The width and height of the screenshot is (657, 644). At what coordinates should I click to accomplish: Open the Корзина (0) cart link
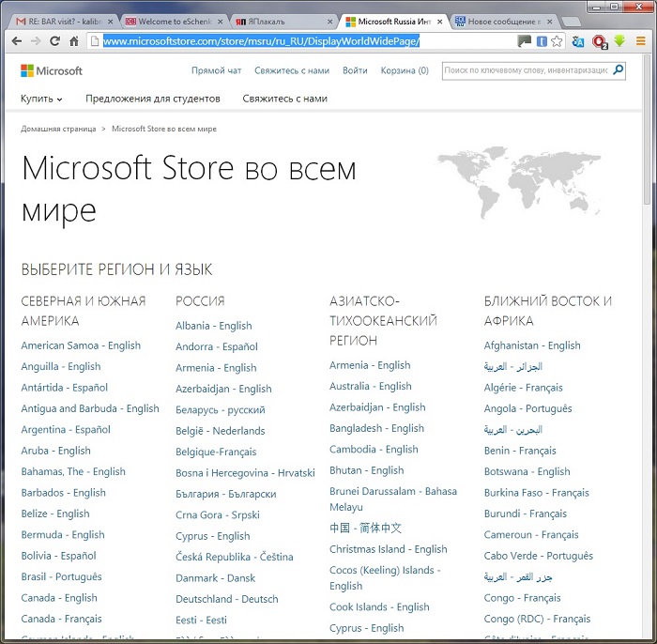[405, 70]
